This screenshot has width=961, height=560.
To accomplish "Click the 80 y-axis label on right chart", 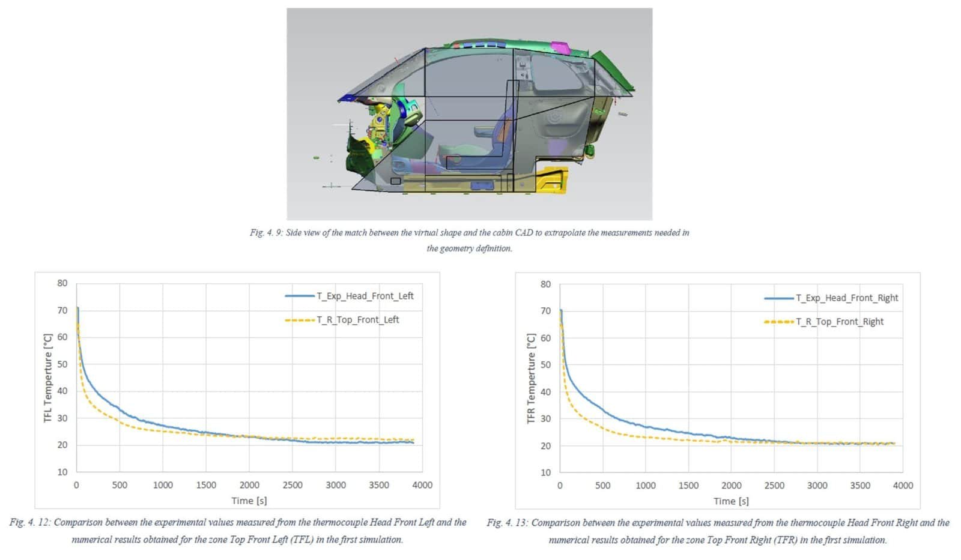I will [545, 284].
